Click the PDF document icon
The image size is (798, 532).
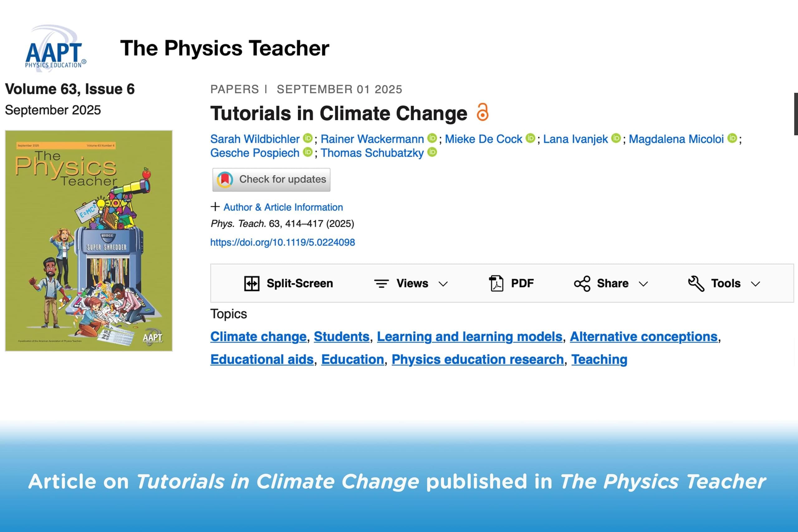pos(496,283)
